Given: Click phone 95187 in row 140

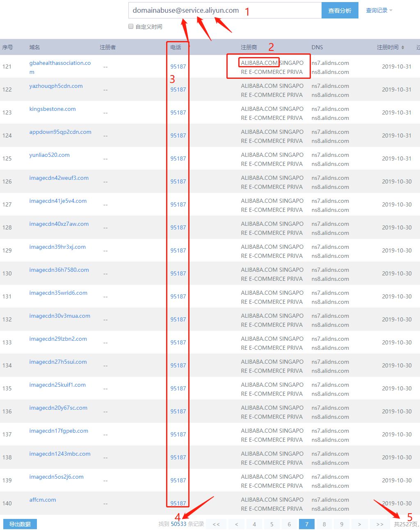Looking at the screenshot, I should 178,503.
